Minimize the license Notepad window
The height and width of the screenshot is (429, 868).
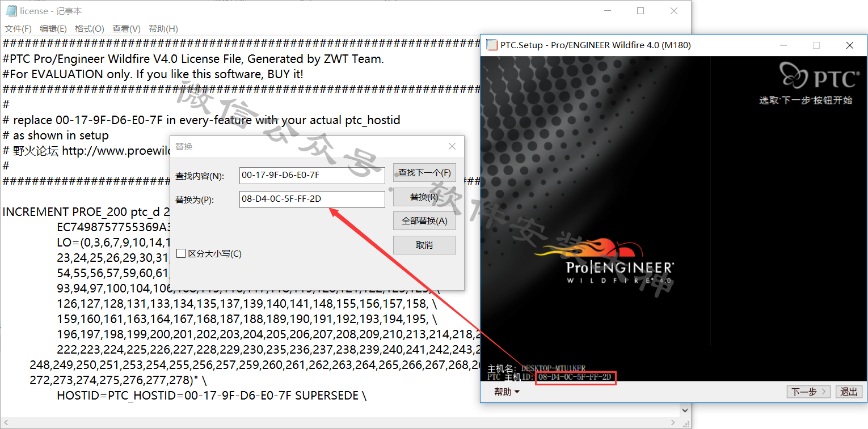click(x=607, y=11)
